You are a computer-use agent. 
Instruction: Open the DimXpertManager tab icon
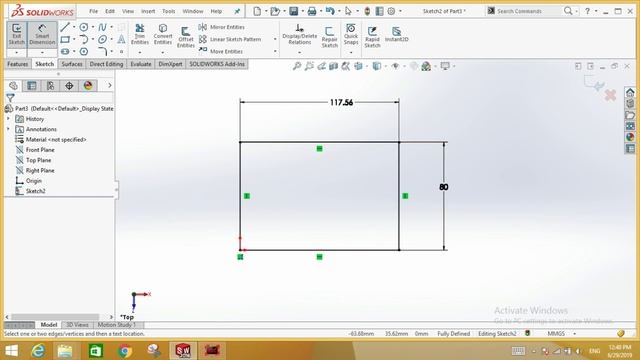(69, 85)
